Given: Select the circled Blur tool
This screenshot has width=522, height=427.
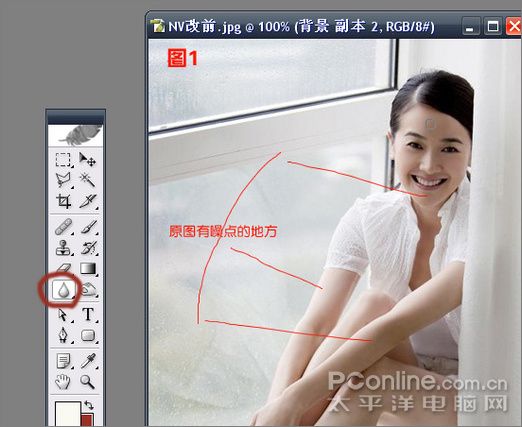Looking at the screenshot, I should [x=63, y=289].
